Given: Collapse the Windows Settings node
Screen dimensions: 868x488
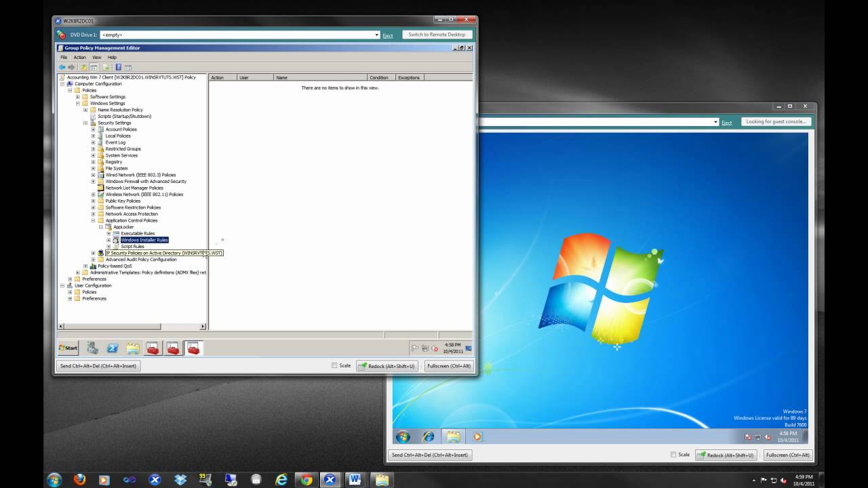Looking at the screenshot, I should coord(77,104).
